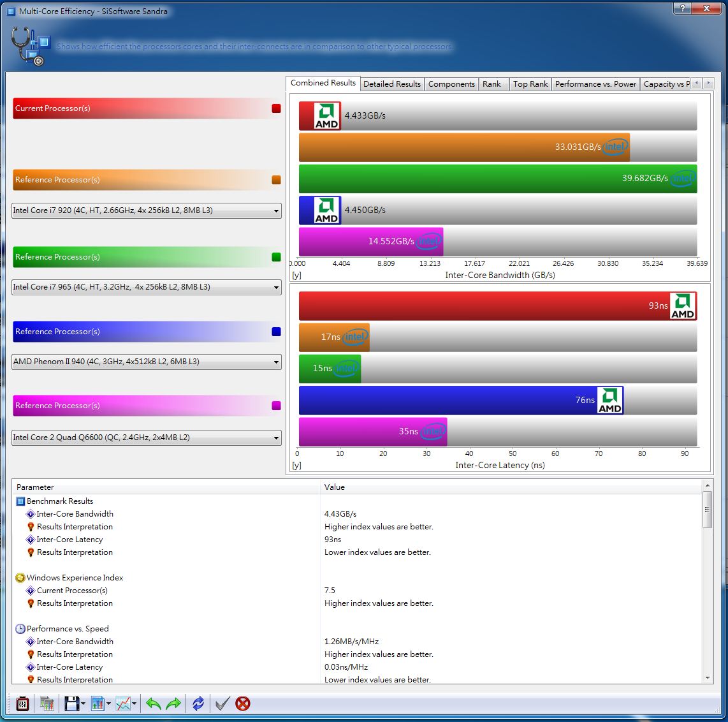728x722 pixels.
Task: Click the save floppy disk icon
Action: point(71,704)
